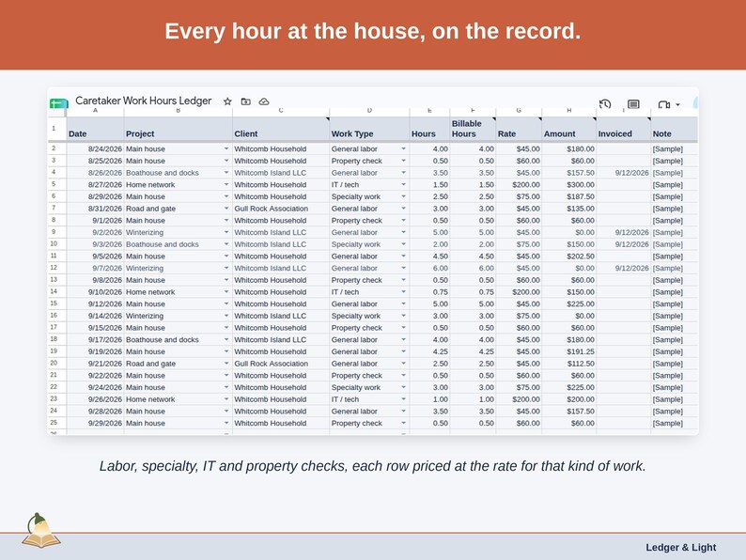This screenshot has height=560, width=746.
Task: Click the Client header cell
Action: (281, 129)
